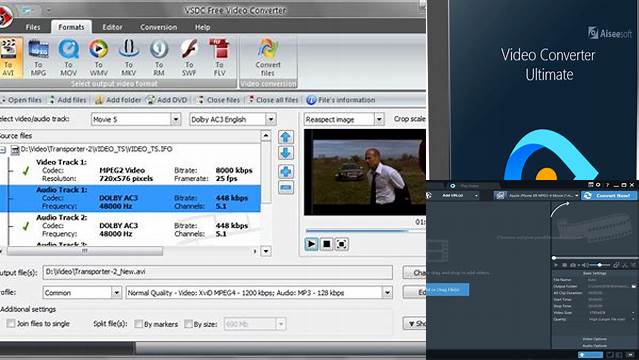Screen dimensions: 639x360
Task: Open the Video Size dropdown in Aiseesoft
Action: (x=633, y=313)
